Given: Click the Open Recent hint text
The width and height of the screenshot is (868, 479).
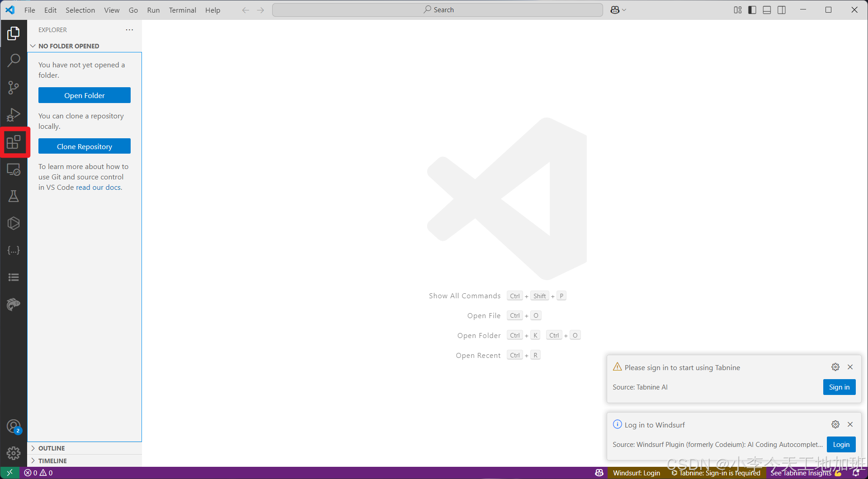Looking at the screenshot, I should [x=478, y=355].
